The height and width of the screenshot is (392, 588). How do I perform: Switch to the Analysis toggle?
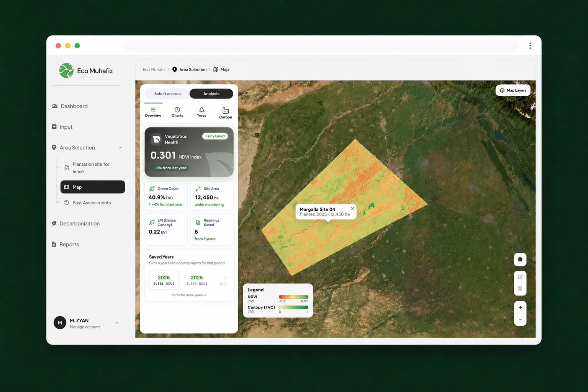[211, 94]
